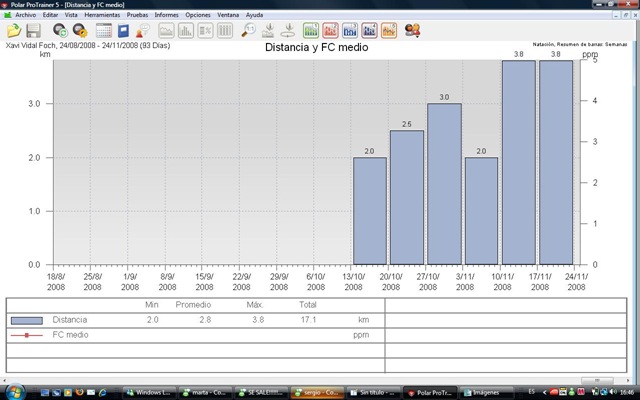Switch to Sin título taskbar window

click(373, 392)
